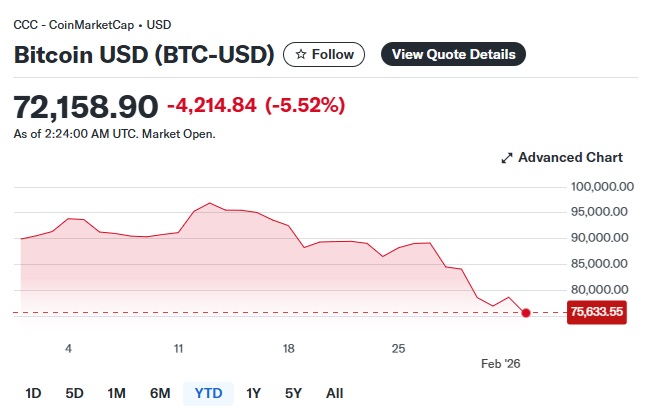Viewport: 645px width, 418px height.
Task: Show the 1Y chart range
Action: [253, 393]
